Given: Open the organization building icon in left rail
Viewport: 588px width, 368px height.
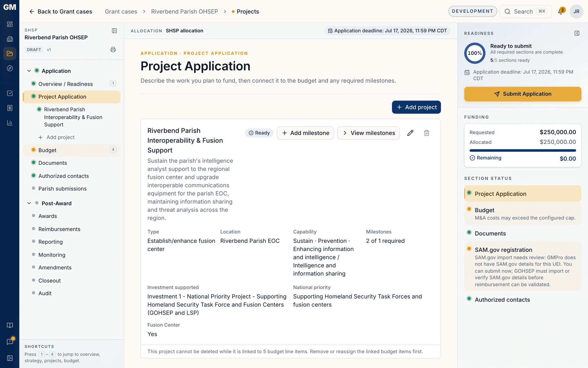Looking at the screenshot, I should tap(10, 39).
